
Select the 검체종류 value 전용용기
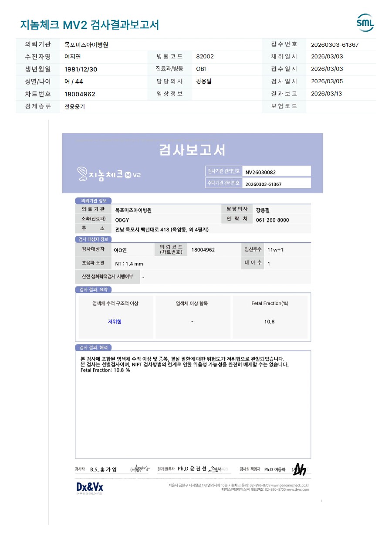(x=74, y=106)
